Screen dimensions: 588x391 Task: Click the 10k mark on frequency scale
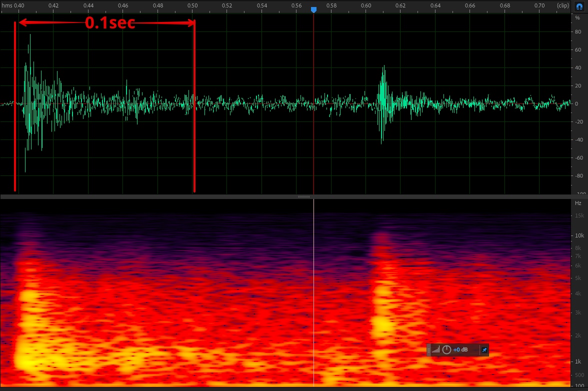579,235
